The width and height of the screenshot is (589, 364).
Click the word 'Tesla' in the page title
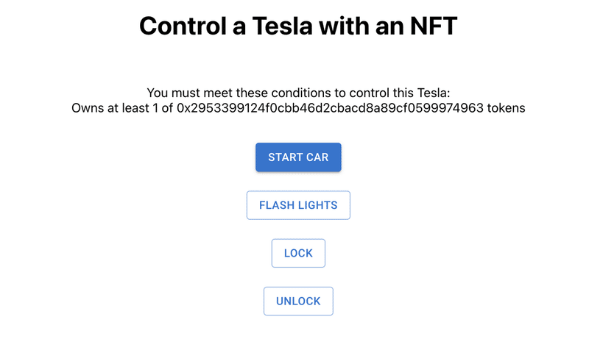(282, 26)
